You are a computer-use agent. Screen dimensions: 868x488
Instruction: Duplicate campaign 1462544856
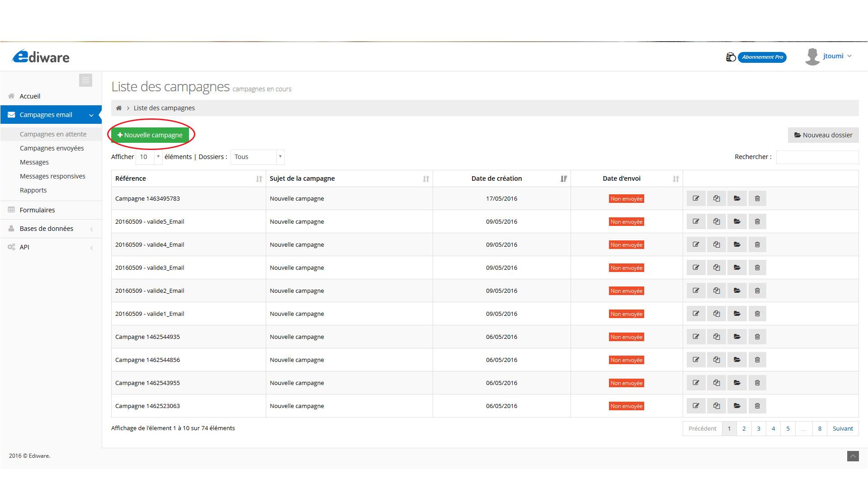[717, 360]
